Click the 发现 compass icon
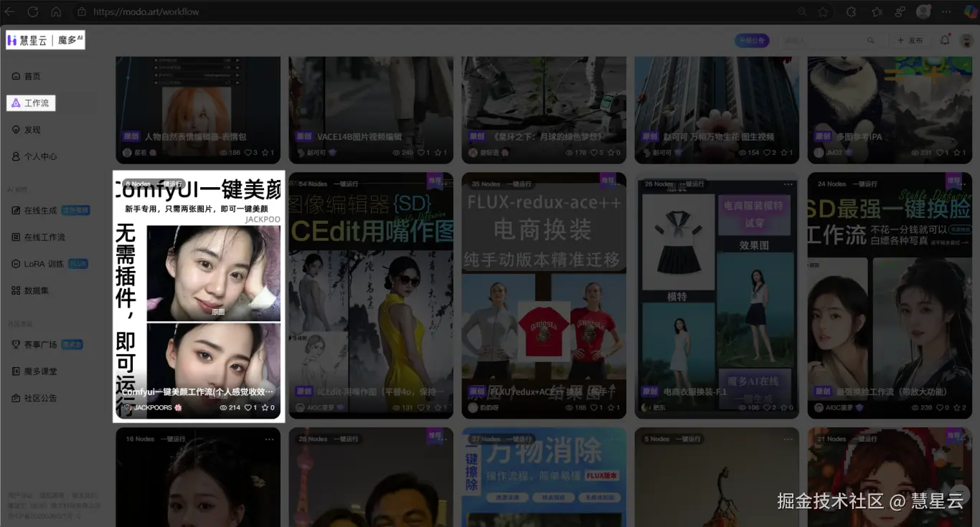 (x=16, y=130)
